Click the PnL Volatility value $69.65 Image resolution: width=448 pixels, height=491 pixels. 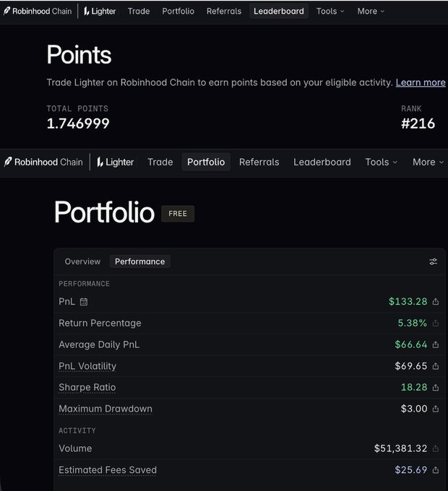410,366
